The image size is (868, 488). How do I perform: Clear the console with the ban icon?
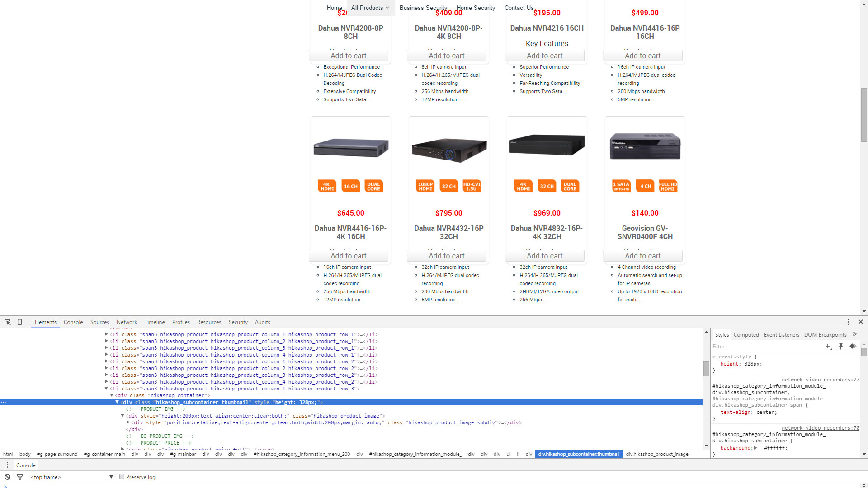click(7, 477)
